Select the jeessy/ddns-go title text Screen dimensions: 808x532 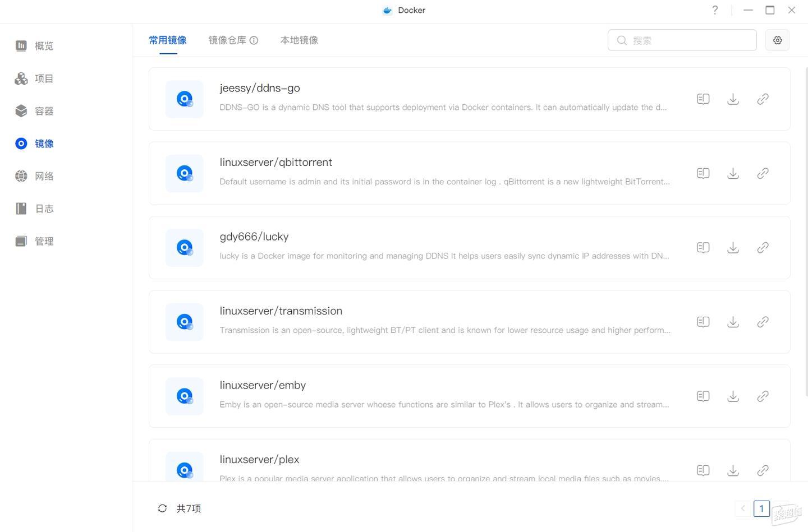point(260,88)
